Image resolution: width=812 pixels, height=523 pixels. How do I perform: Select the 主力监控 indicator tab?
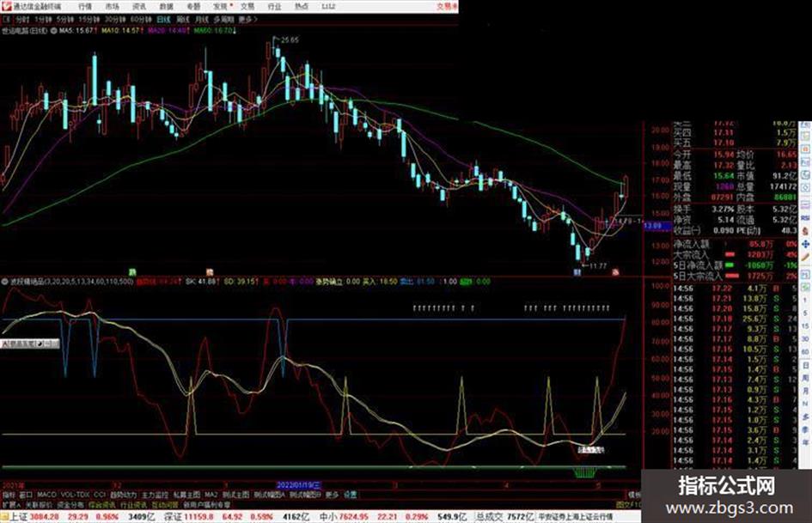(x=155, y=495)
